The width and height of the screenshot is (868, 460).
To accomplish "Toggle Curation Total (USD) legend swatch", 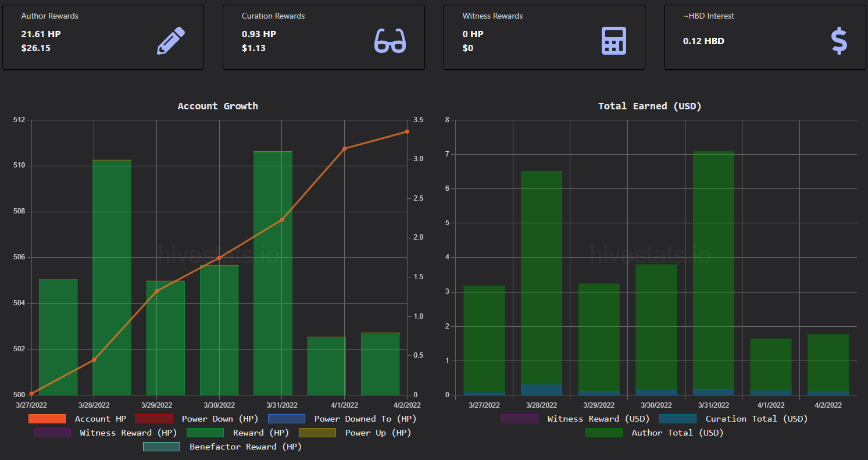I will [x=678, y=419].
